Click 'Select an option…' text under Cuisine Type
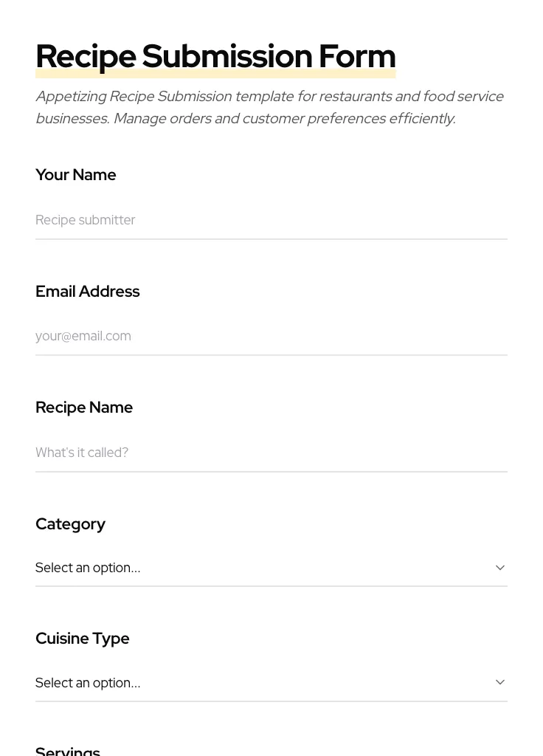 tap(88, 682)
